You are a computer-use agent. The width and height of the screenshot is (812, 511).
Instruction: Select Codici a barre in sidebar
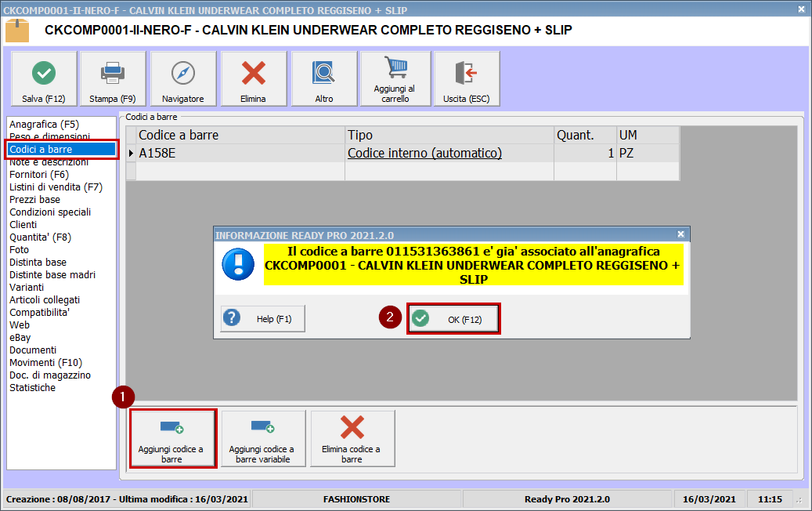[62, 149]
